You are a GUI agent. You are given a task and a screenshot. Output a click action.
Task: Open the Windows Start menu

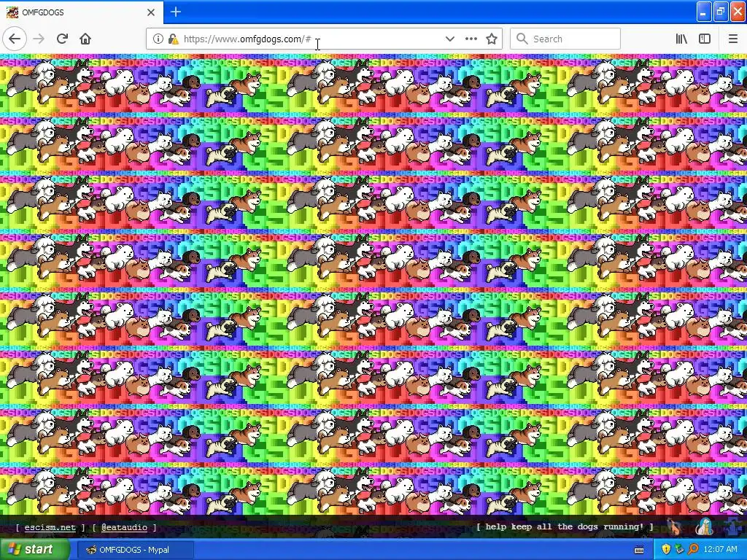click(34, 549)
